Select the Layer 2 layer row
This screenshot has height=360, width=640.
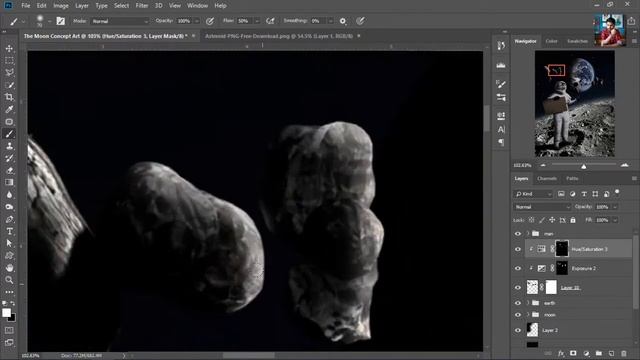click(572, 330)
